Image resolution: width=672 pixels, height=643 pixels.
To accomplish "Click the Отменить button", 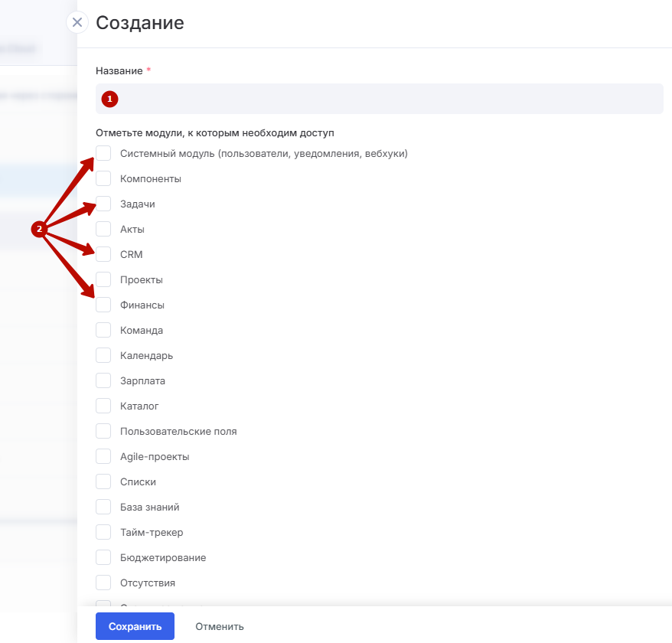I will point(219,626).
